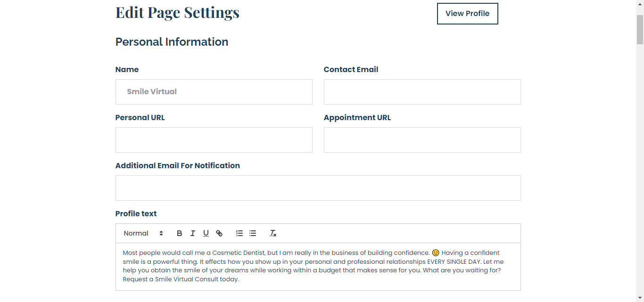This screenshot has width=644, height=302.
Task: Apply bullet list in profile editor
Action: 253,233
